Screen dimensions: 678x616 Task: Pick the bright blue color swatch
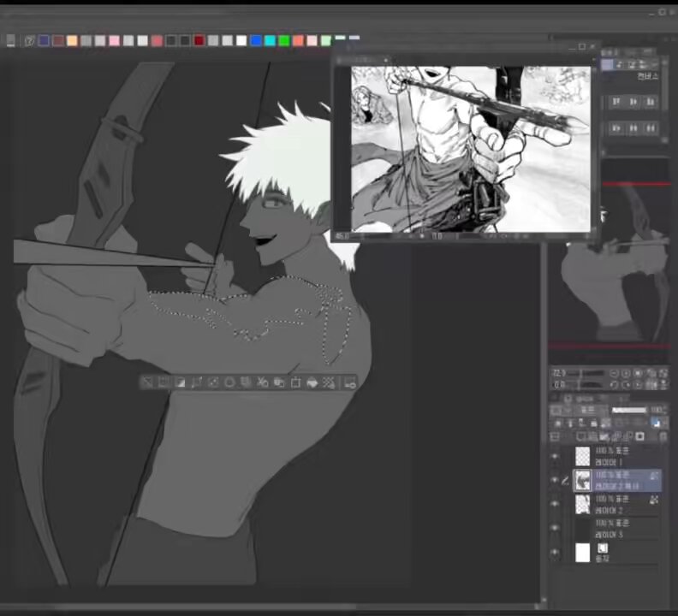click(256, 40)
